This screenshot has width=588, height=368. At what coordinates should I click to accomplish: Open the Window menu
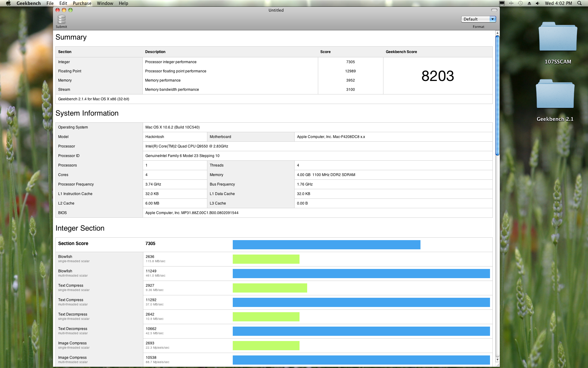tap(105, 3)
